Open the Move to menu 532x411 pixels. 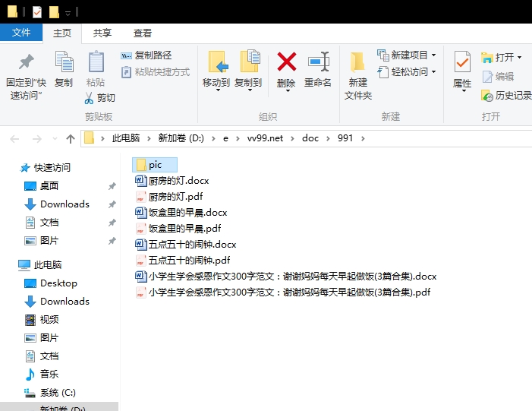tap(216, 71)
